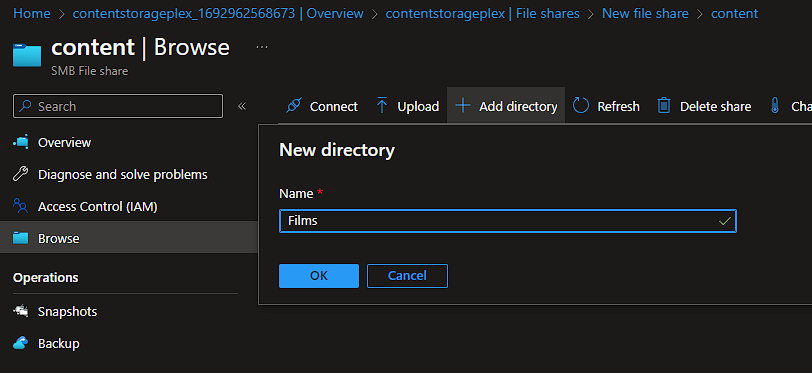Collapse the sidebar with double chevron

(242, 106)
